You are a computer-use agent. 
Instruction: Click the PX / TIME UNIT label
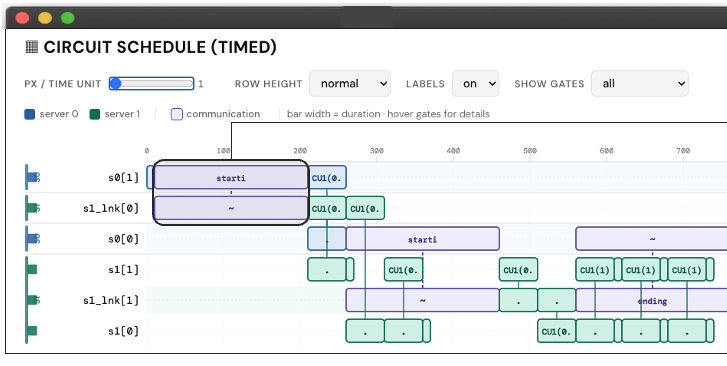click(x=63, y=84)
